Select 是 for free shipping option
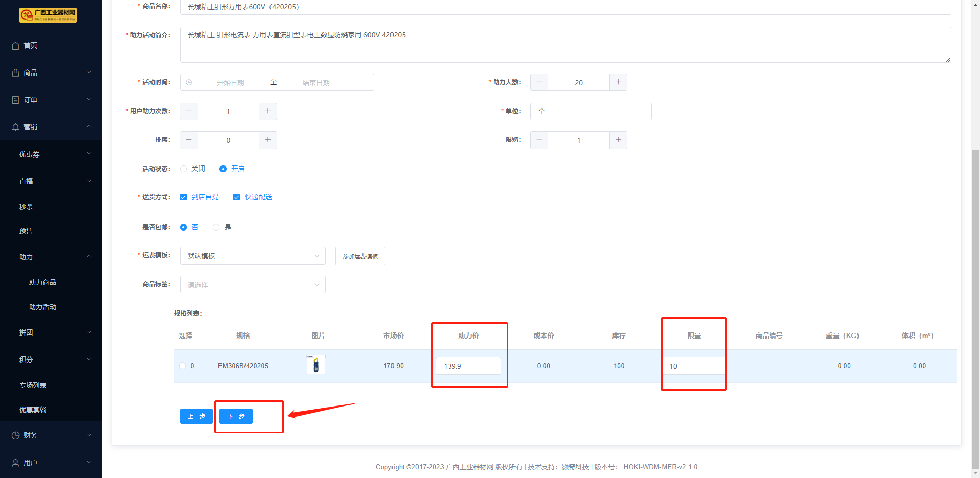 pyautogui.click(x=216, y=227)
